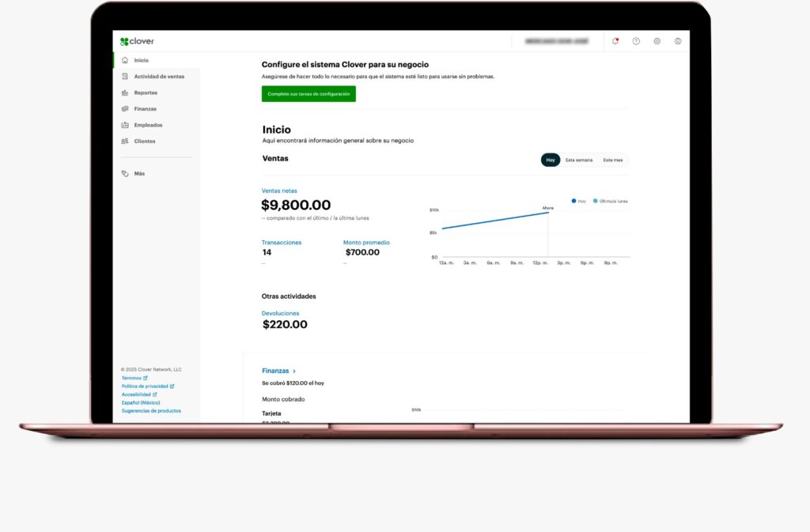
Task: Click Complete sus tareas de configuración button
Action: [x=308, y=93]
